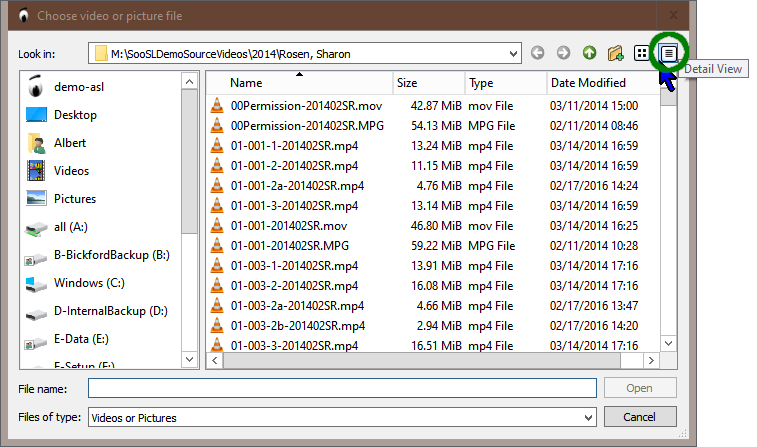Sort files by Date Modified column header
The height and width of the screenshot is (447, 757).
tap(603, 83)
